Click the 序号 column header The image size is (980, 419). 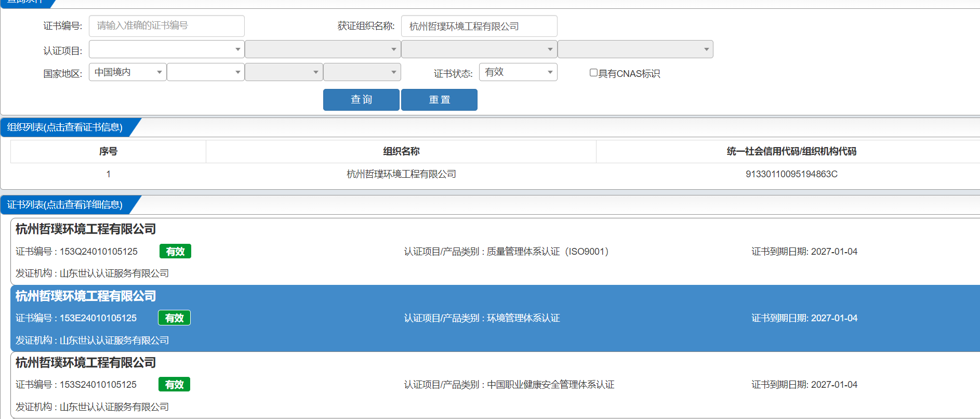pyautogui.click(x=108, y=151)
